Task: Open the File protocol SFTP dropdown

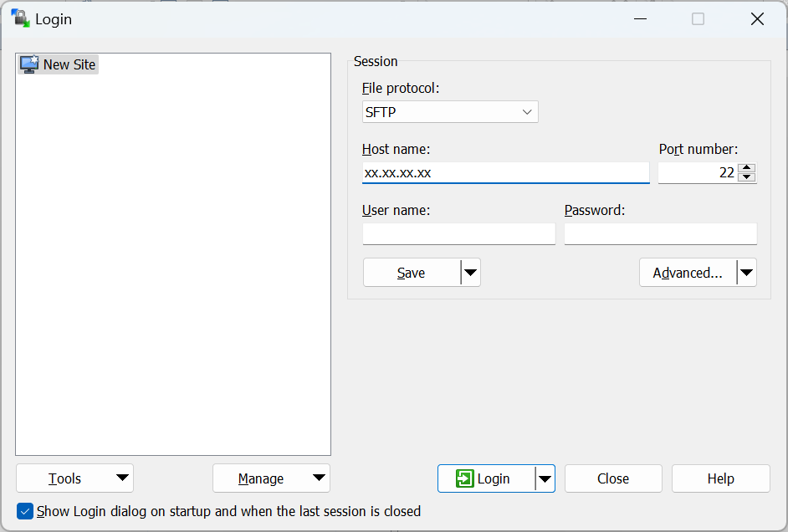Action: (x=450, y=111)
